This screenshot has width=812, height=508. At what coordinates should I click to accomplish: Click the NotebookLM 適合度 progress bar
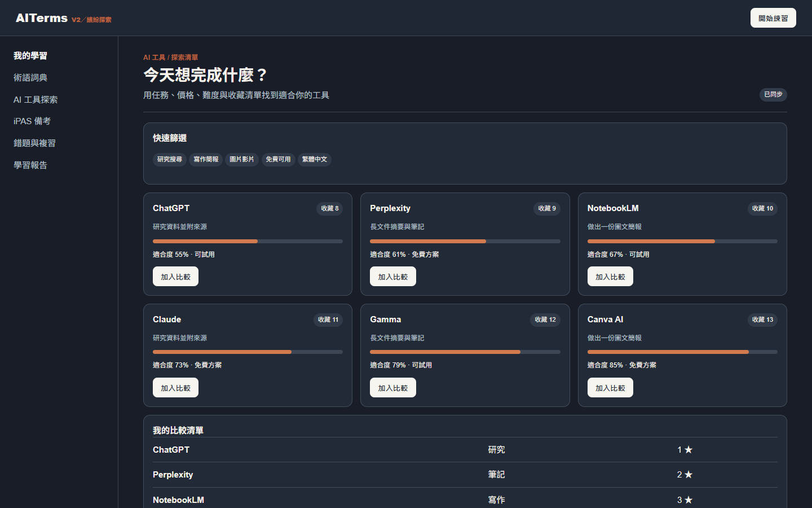[x=682, y=241]
